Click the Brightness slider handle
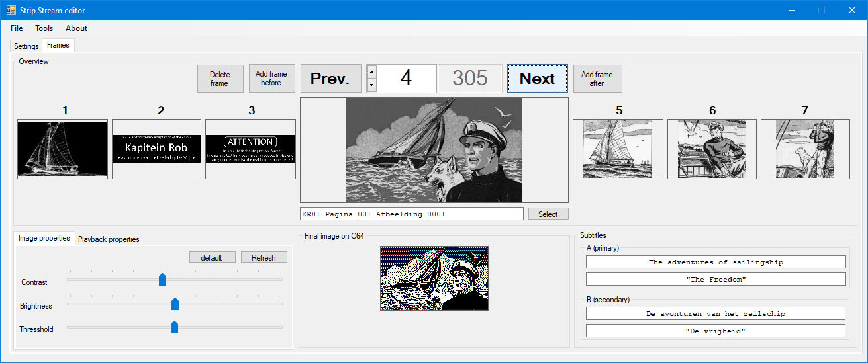Screen dimensions: 868x363 [175, 303]
